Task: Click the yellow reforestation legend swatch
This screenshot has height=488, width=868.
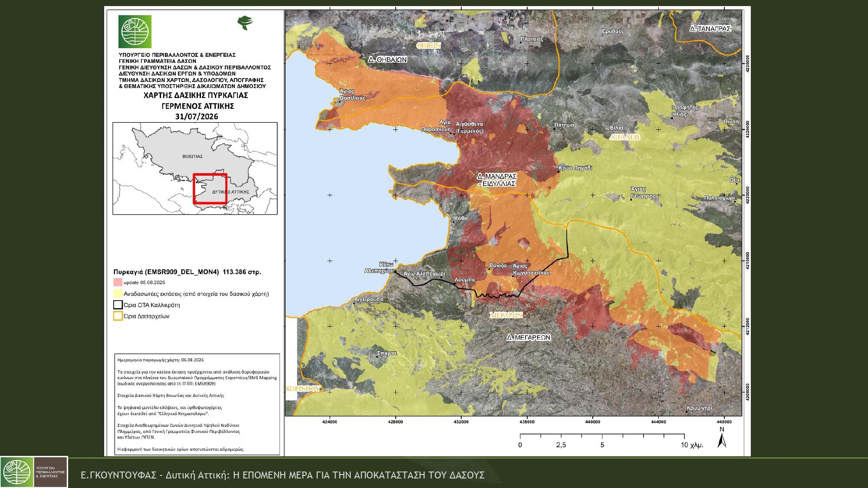Action: tap(118, 294)
